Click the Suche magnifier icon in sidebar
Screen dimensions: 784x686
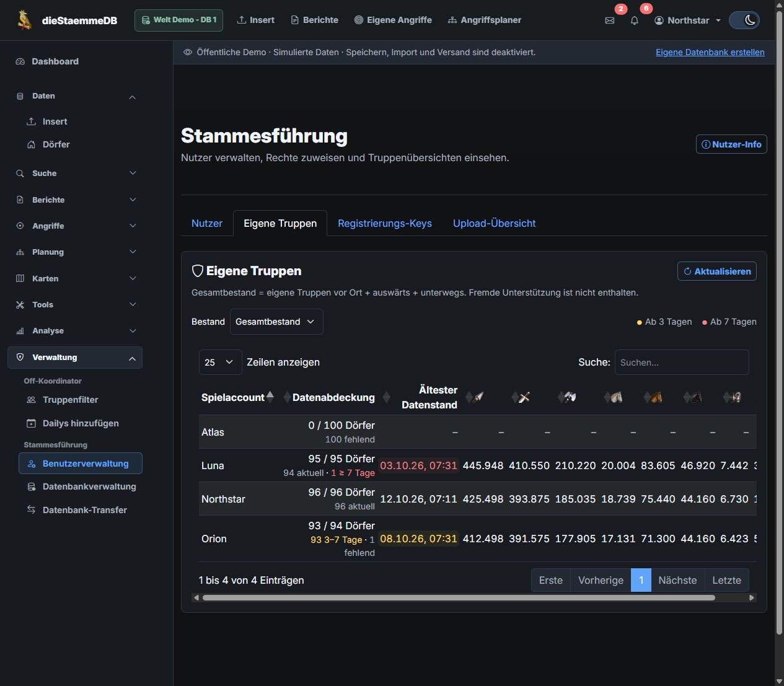[20, 174]
